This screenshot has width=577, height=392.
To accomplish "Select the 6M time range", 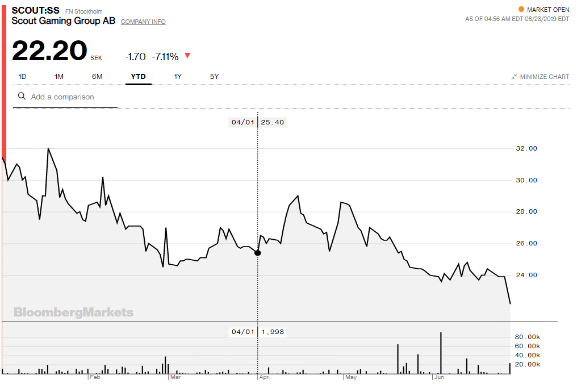I will point(97,76).
